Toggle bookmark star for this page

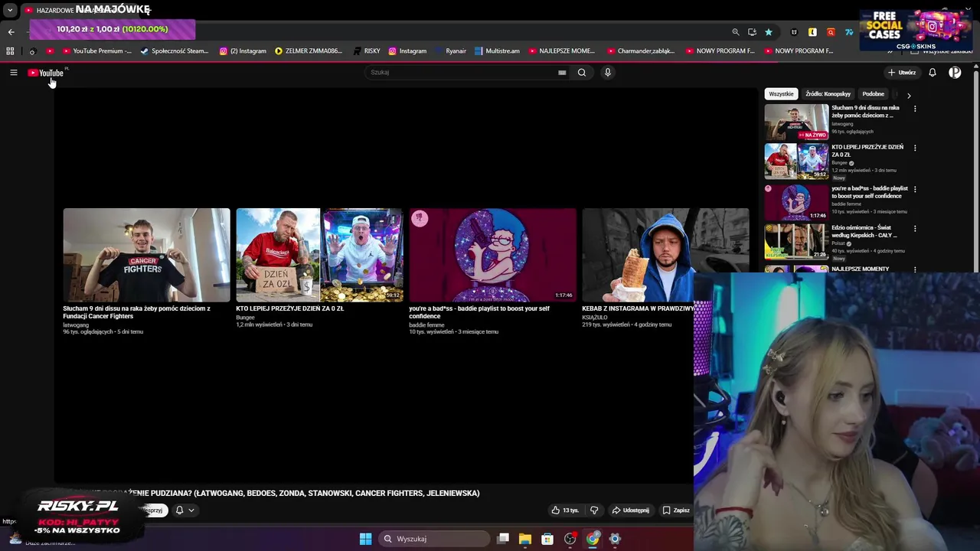[769, 32]
